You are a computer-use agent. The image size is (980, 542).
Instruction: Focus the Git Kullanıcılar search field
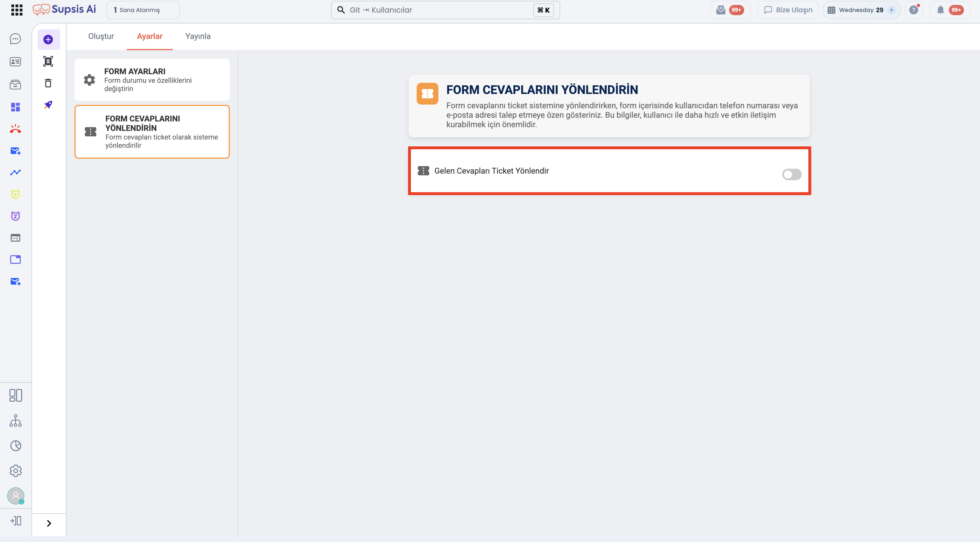coord(446,10)
